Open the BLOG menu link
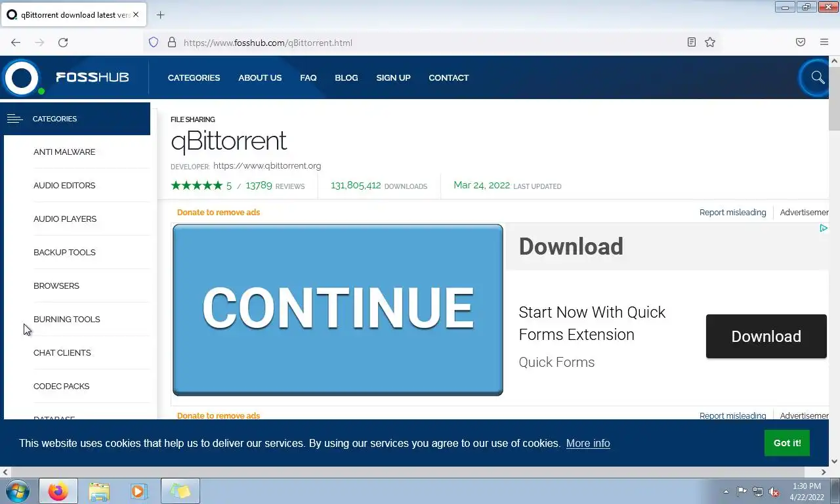 pos(346,77)
